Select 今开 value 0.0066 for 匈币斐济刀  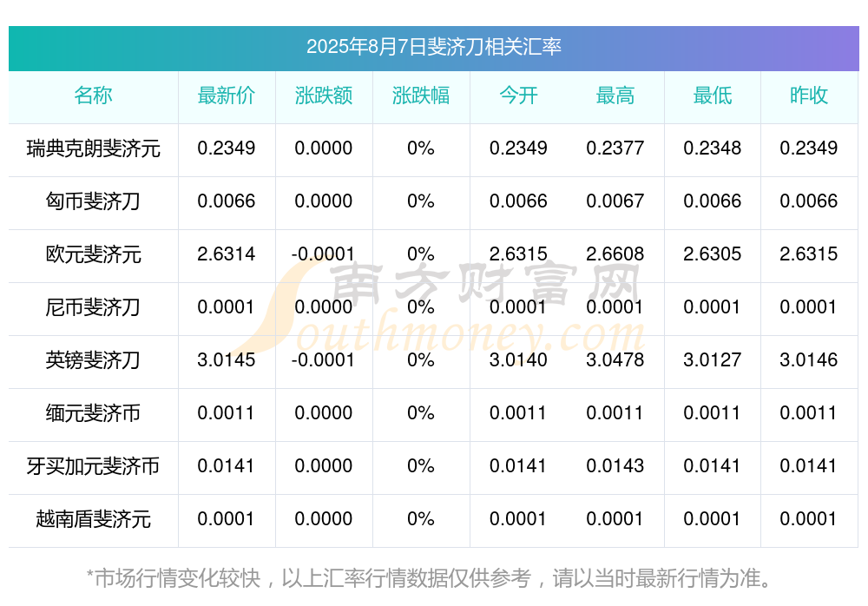click(518, 201)
